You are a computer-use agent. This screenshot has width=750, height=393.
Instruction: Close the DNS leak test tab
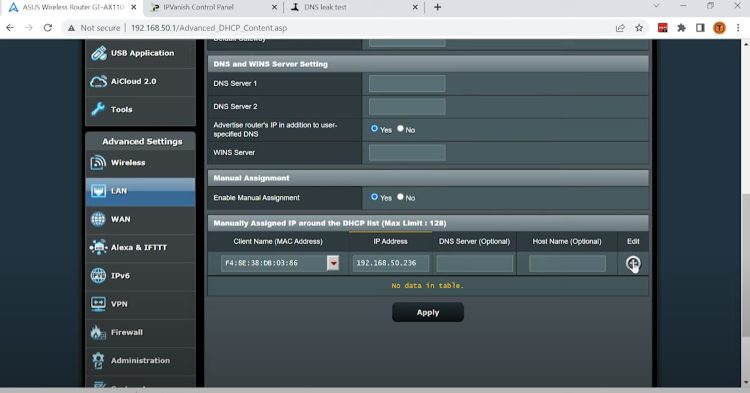[x=415, y=7]
